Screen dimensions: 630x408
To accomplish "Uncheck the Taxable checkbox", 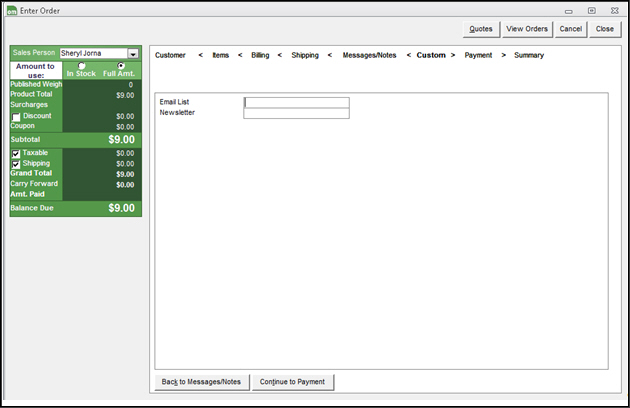I will (16, 153).
